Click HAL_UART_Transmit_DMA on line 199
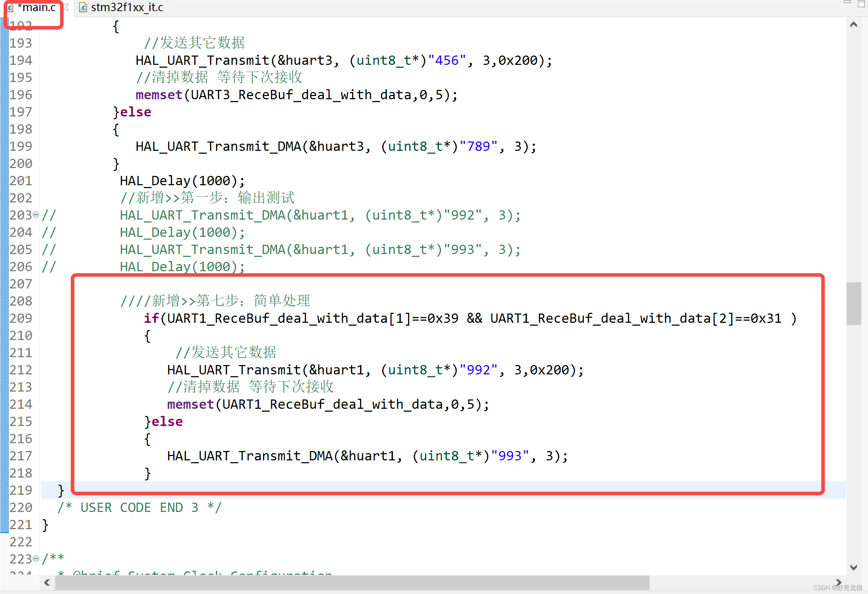 click(218, 147)
